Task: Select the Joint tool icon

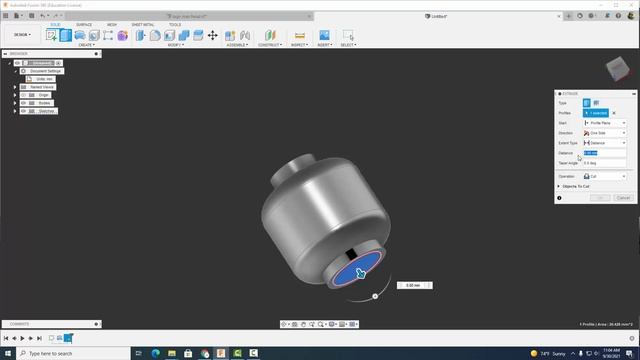Action: (x=245, y=36)
